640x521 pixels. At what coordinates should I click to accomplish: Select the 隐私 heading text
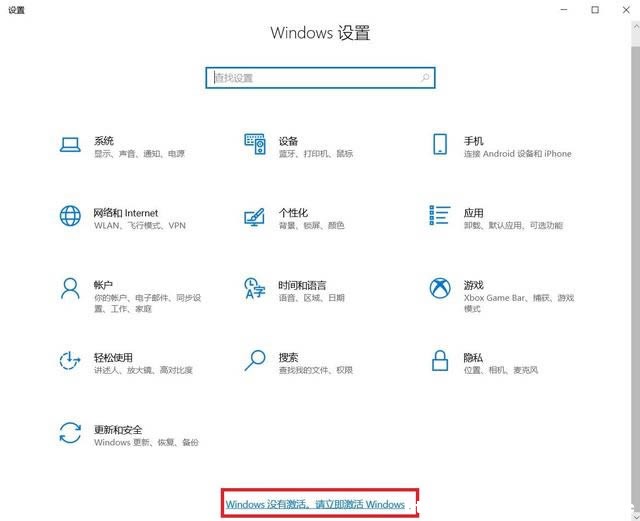point(473,357)
